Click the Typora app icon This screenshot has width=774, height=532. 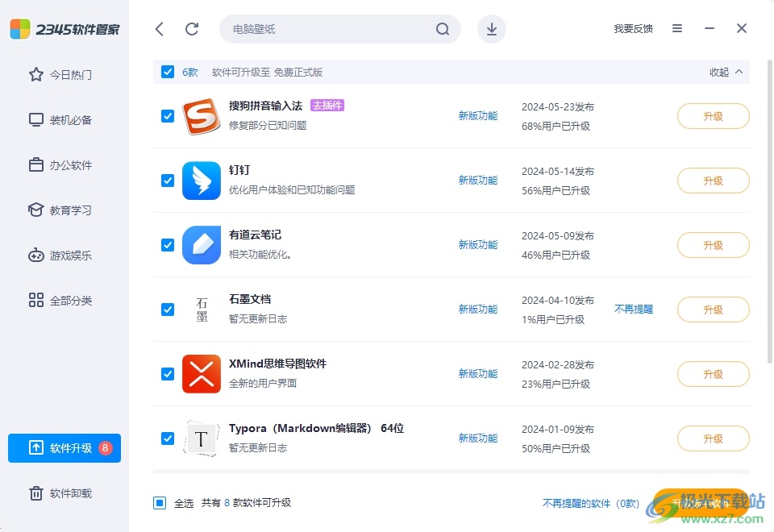(x=202, y=438)
